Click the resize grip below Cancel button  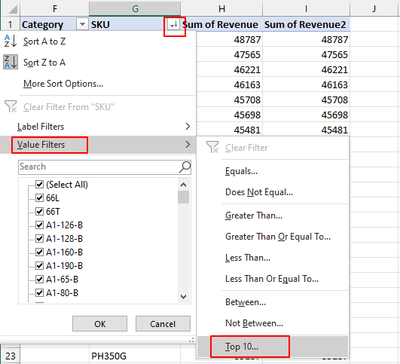pos(191,340)
